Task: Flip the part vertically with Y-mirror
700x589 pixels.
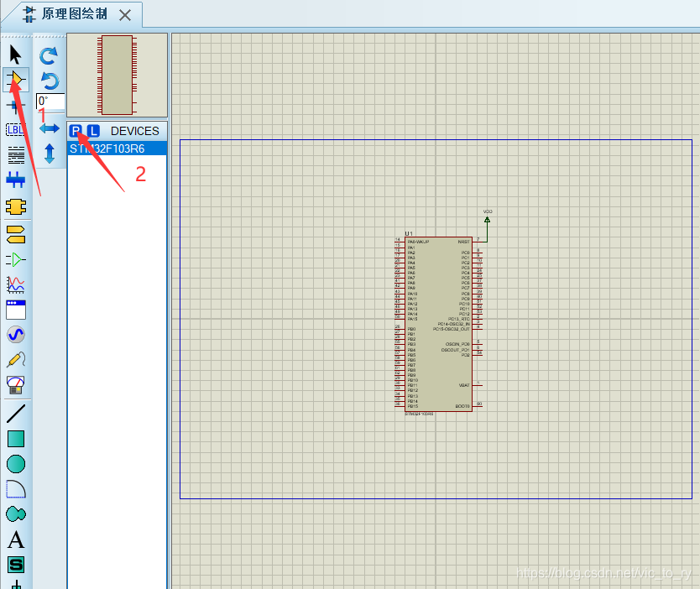Action: point(50,154)
